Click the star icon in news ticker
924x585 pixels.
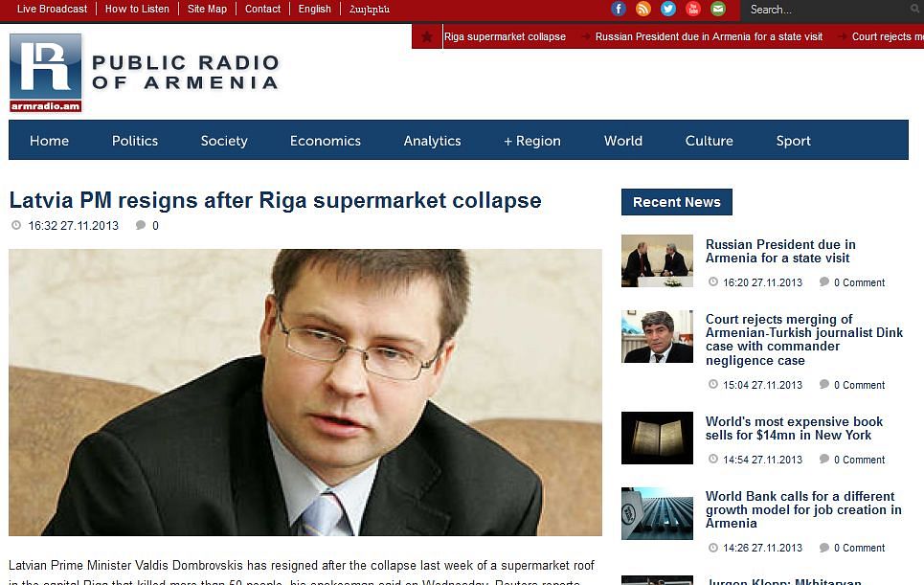coord(427,36)
